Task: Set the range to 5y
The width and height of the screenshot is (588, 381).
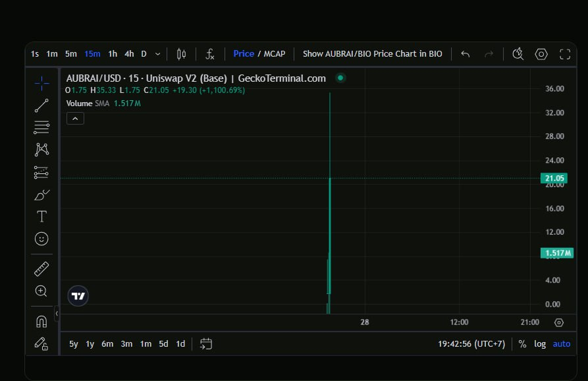Action: click(x=74, y=344)
